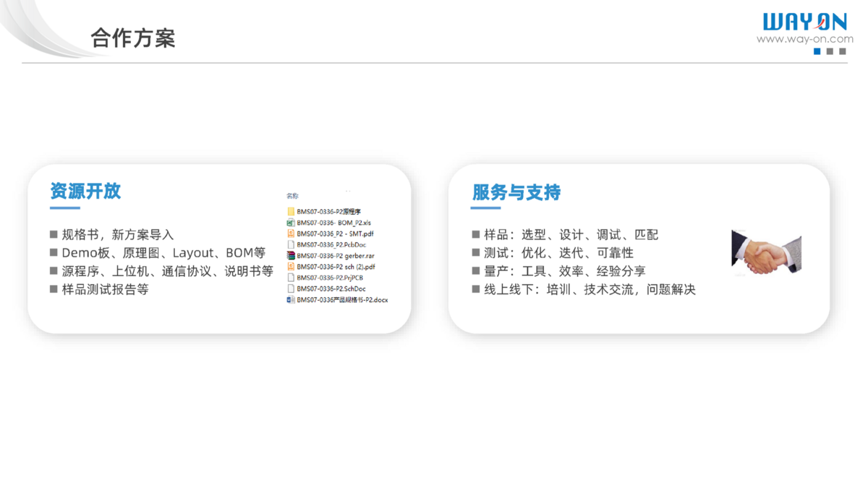Screen dimensions: 868x488
Task: Click the gerber.rar archive icon
Action: 291,256
